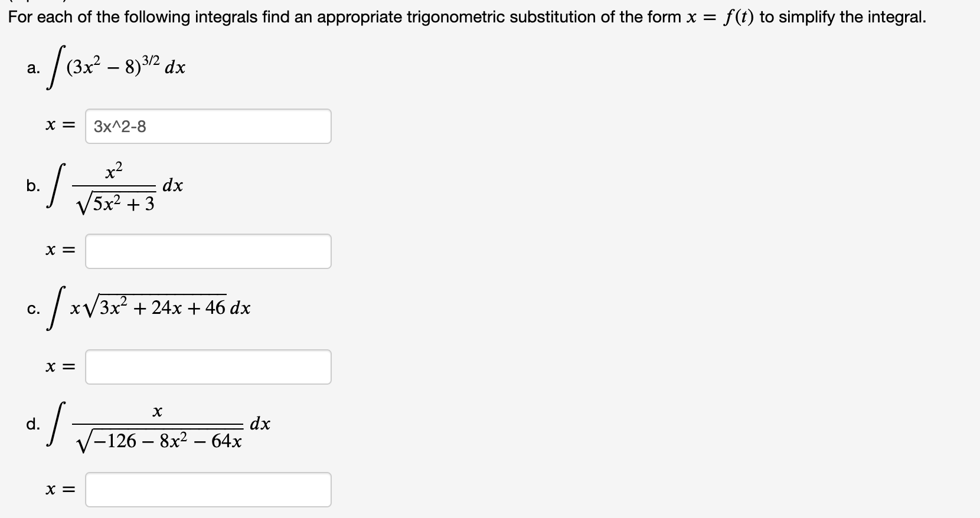This screenshot has height=518, width=980.
Task: Click the empty answer box for part d
Action: pyautogui.click(x=208, y=489)
